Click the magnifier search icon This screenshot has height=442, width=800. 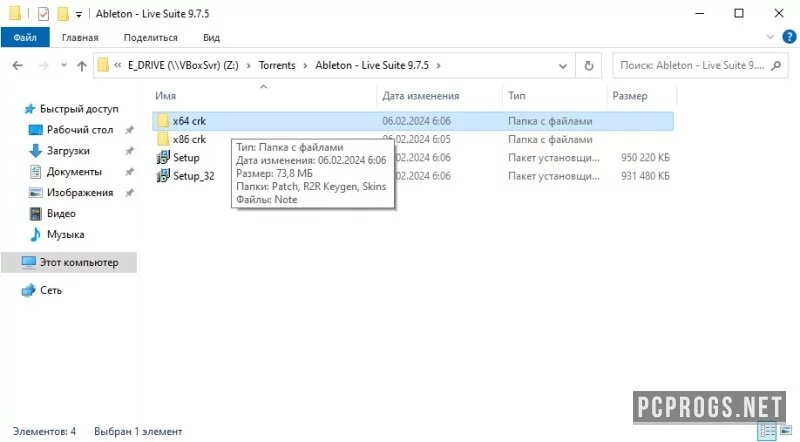click(x=776, y=65)
